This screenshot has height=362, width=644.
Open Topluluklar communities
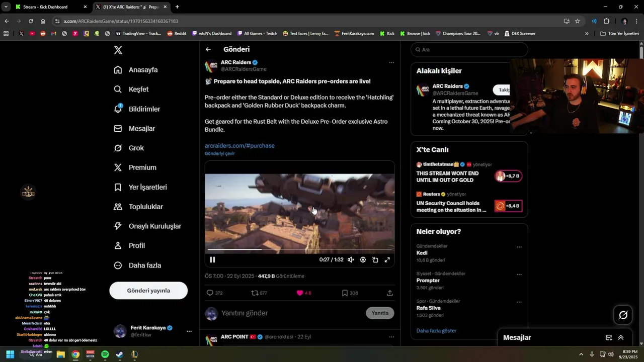click(138, 207)
